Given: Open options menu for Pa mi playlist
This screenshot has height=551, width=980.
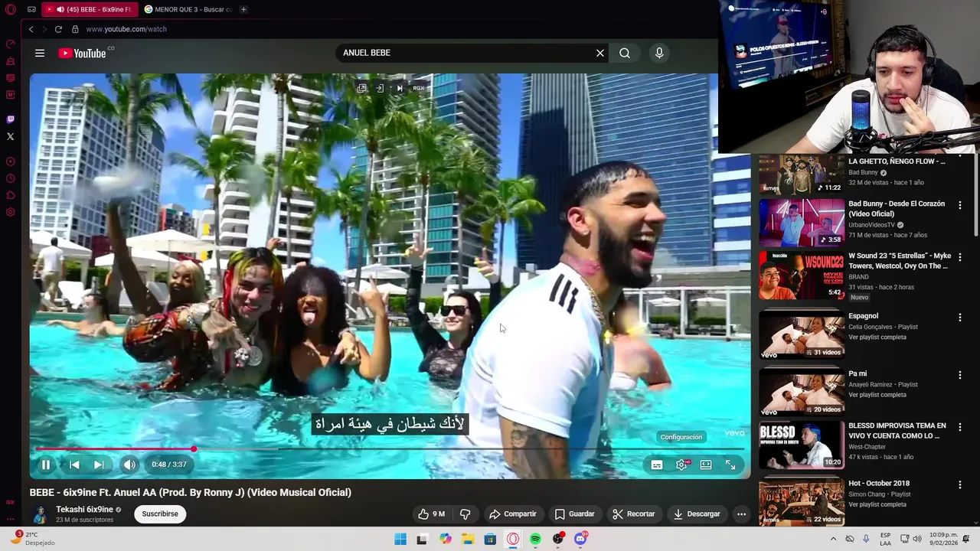Looking at the screenshot, I should (x=959, y=375).
